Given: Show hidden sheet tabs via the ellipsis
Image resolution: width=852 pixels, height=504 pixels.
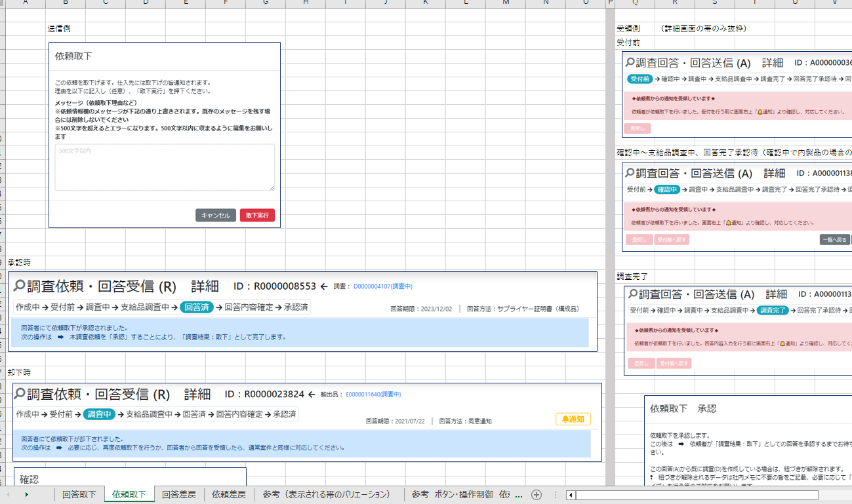Looking at the screenshot, I should (519, 495).
